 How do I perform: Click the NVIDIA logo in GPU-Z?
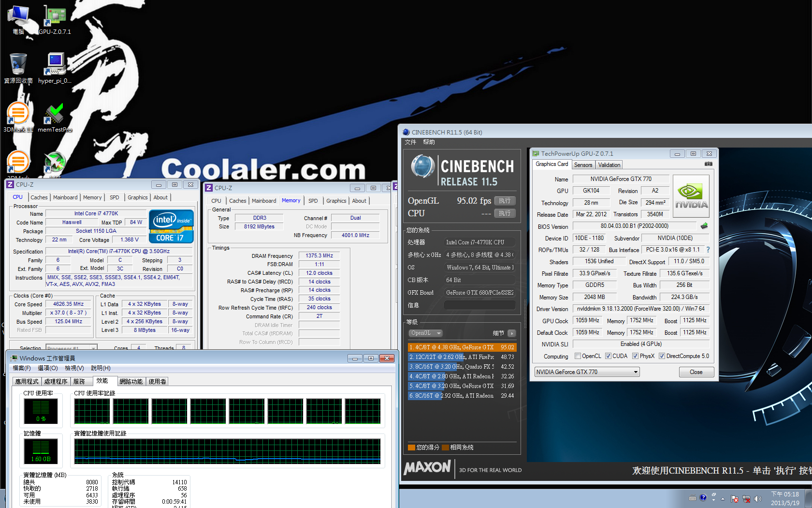[691, 196]
